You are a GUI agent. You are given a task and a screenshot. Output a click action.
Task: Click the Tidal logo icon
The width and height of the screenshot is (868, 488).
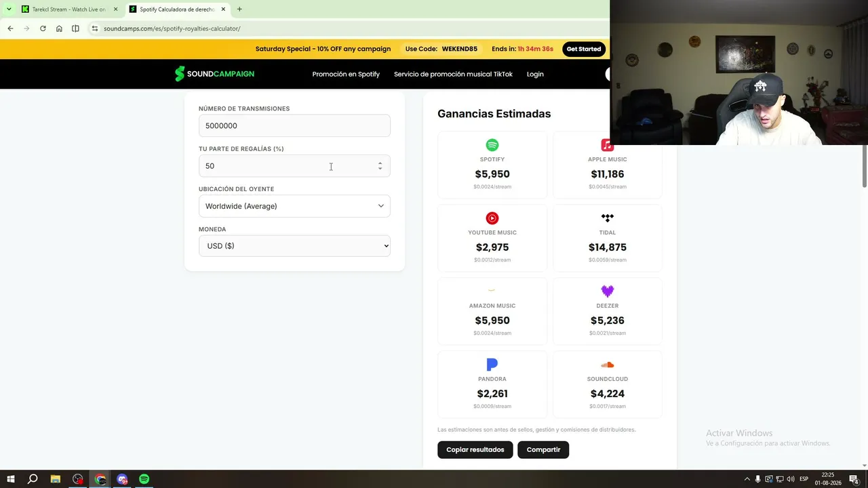[608, 218]
